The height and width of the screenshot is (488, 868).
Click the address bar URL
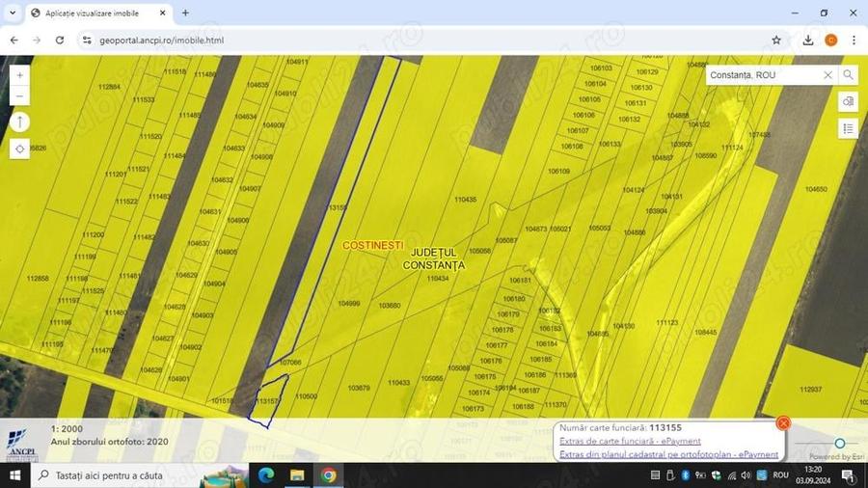tap(162, 41)
